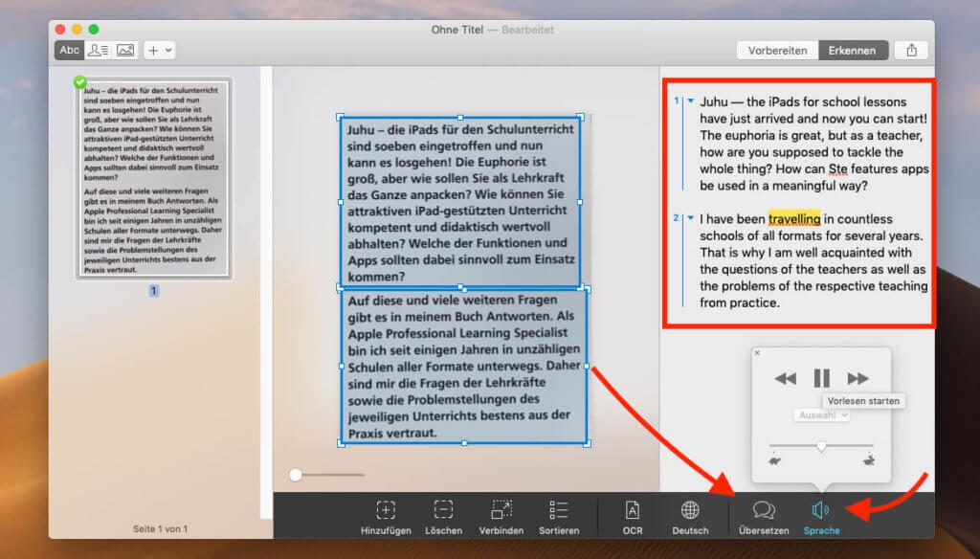The image size is (980, 559).
Task: Click the page number 1 label
Action: (x=154, y=291)
